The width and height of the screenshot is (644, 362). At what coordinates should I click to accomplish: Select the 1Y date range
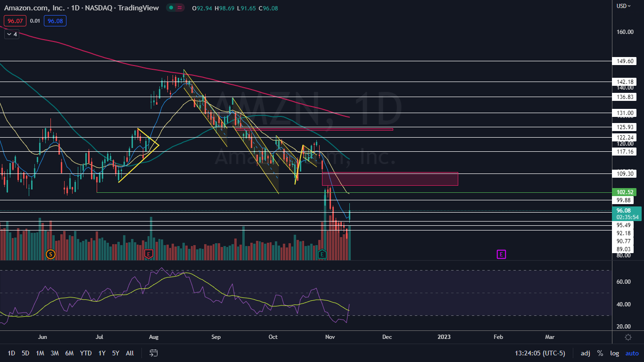[102, 353]
